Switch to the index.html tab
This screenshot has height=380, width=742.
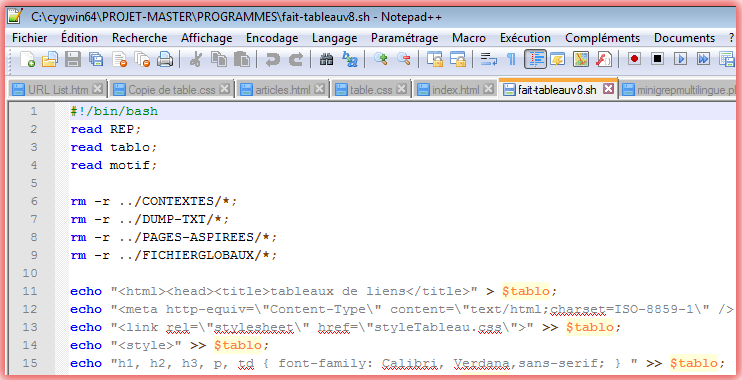(456, 89)
